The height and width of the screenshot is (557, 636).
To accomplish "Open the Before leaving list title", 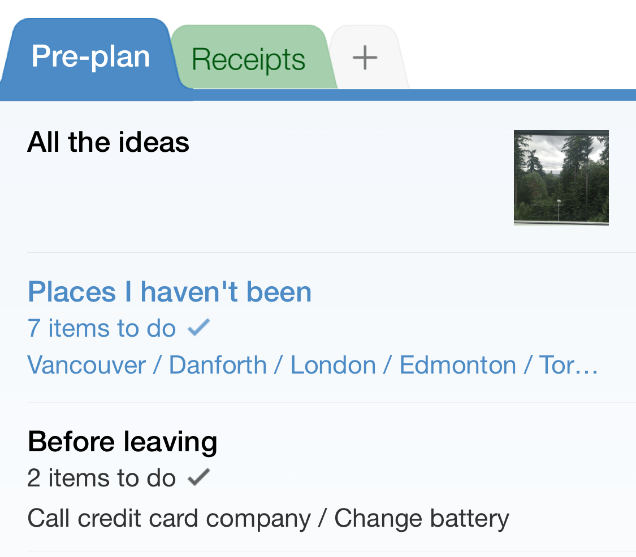I will click(x=122, y=442).
